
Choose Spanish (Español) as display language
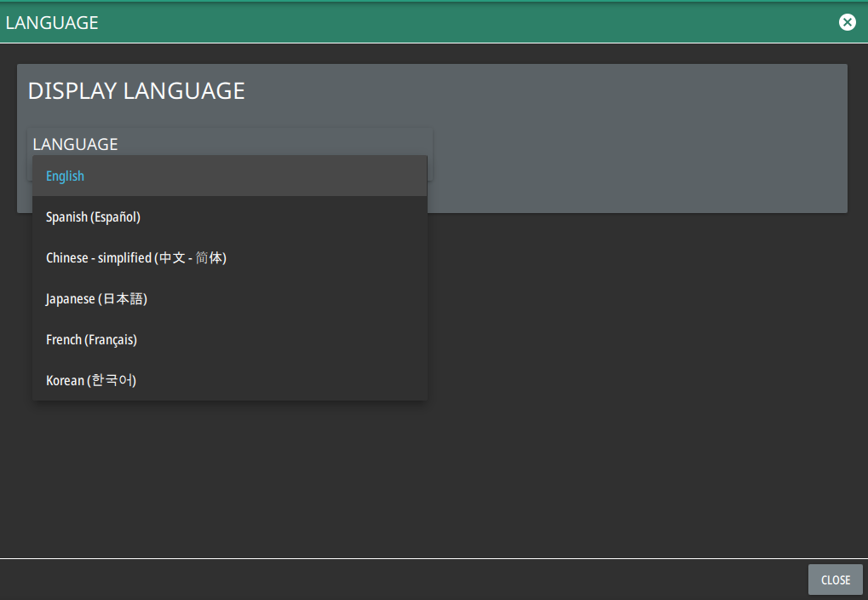(x=93, y=217)
